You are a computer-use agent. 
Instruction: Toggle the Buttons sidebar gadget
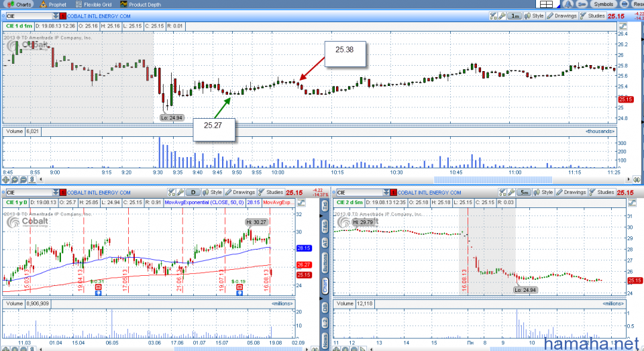(325, 263)
